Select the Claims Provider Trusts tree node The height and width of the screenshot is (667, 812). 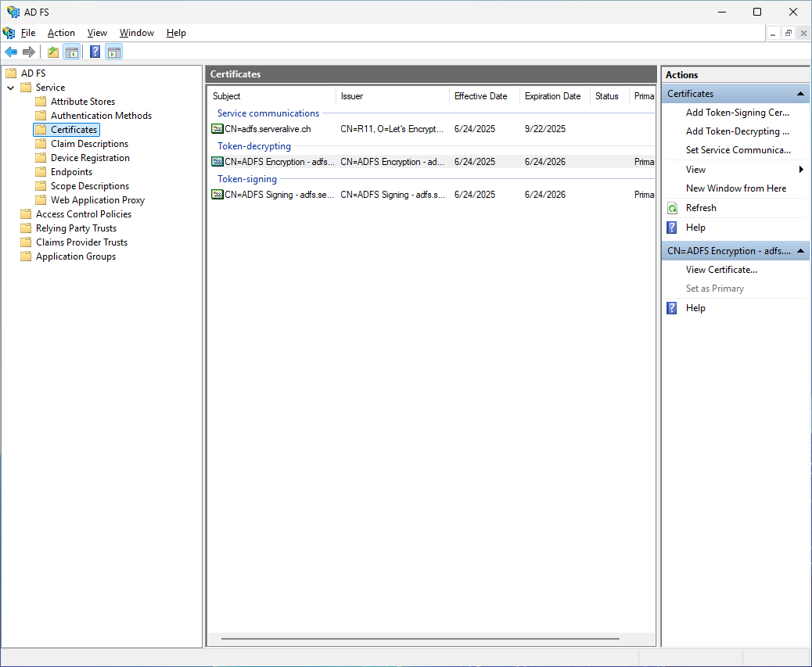81,242
